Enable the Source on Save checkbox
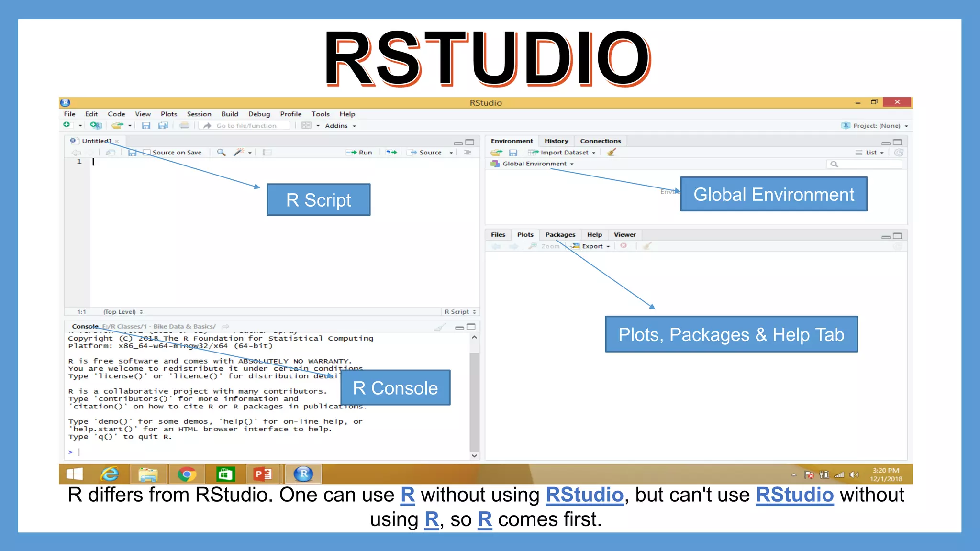The height and width of the screenshot is (551, 980). (147, 152)
